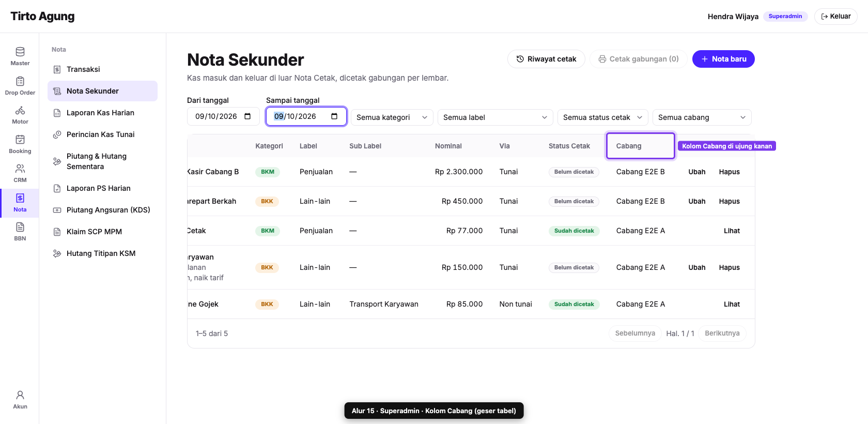Image resolution: width=868 pixels, height=424 pixels.
Task: Select Nota Sekunder in the sidebar
Action: tap(102, 91)
